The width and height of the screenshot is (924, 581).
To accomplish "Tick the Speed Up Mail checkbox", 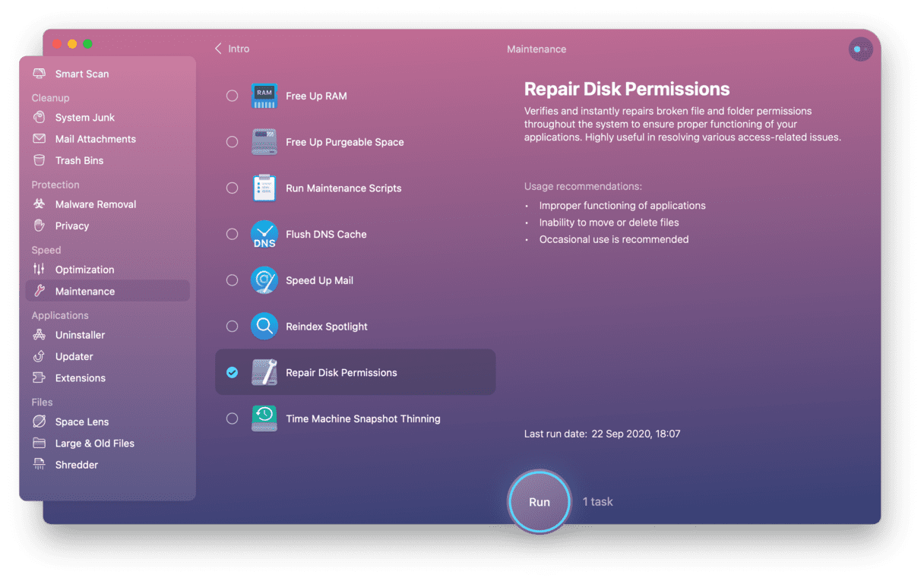I will click(233, 280).
